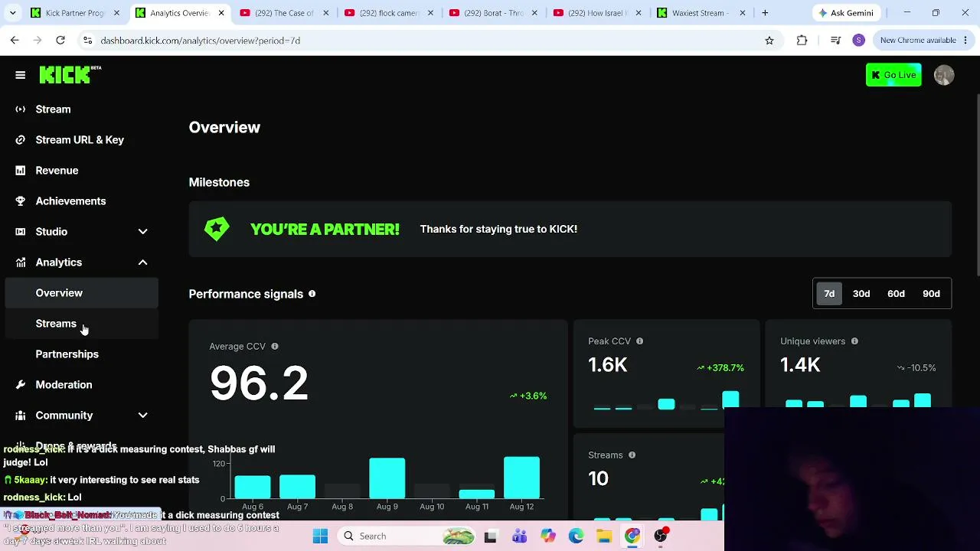Viewport: 980px width, 551px height.
Task: Open OBS Studio from the taskbar
Action: [x=661, y=536]
